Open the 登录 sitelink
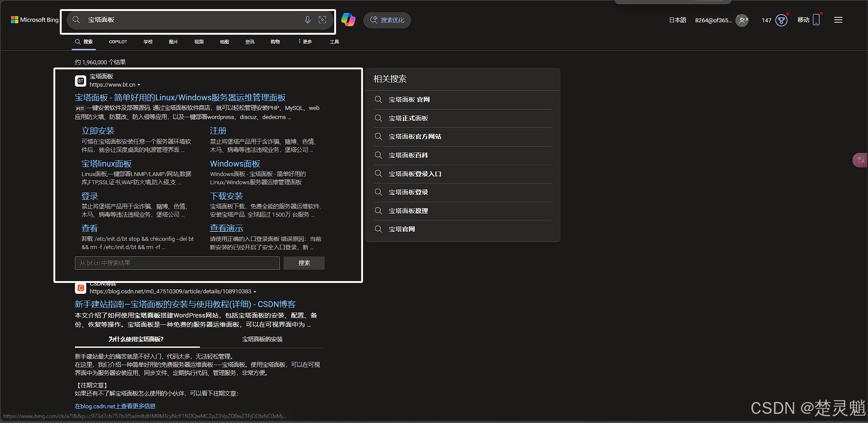Image resolution: width=868 pixels, height=423 pixels. [89, 196]
